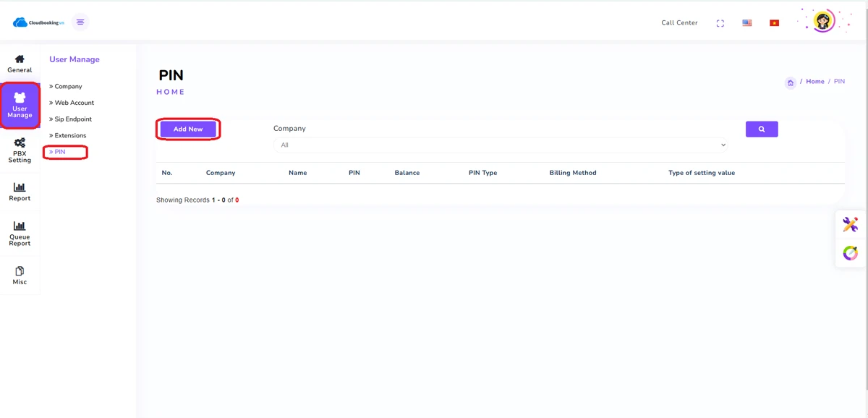This screenshot has width=868, height=418.
Task: Open the General sidebar section
Action: [x=20, y=64]
